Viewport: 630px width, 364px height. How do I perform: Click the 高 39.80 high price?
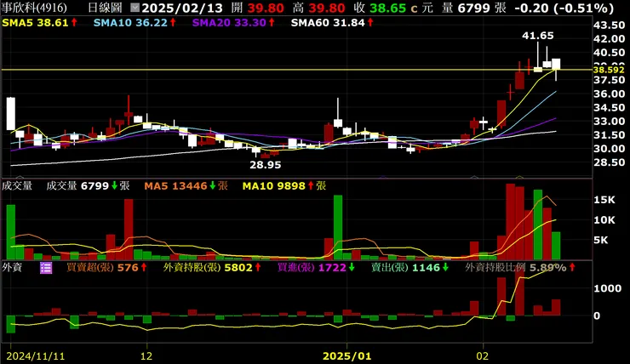318,8
